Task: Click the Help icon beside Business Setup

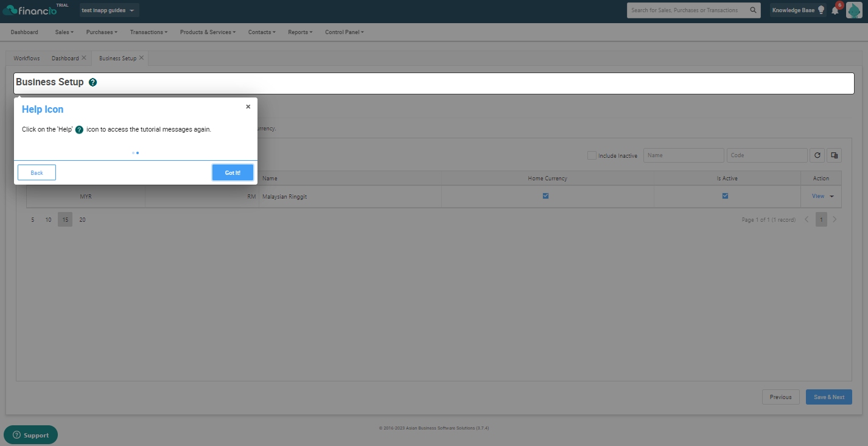Action: [x=93, y=82]
